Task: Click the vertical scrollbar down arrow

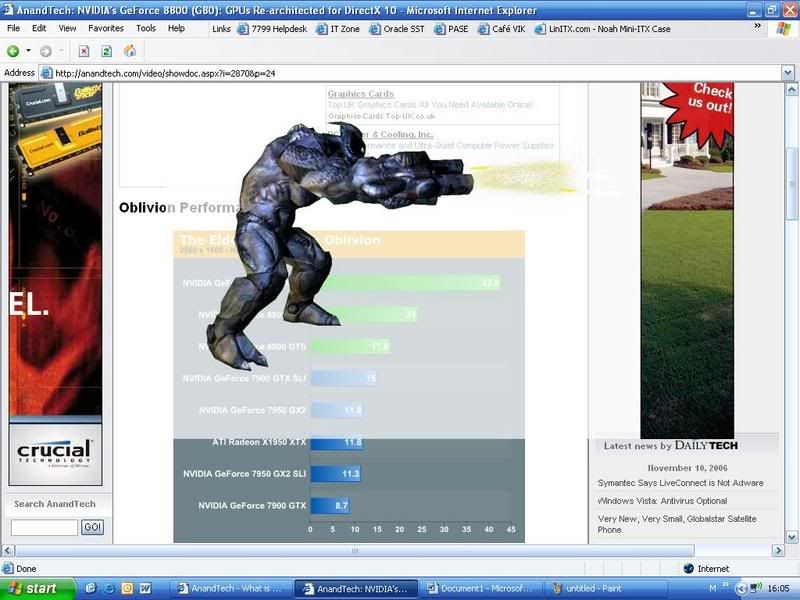Action: (x=792, y=537)
